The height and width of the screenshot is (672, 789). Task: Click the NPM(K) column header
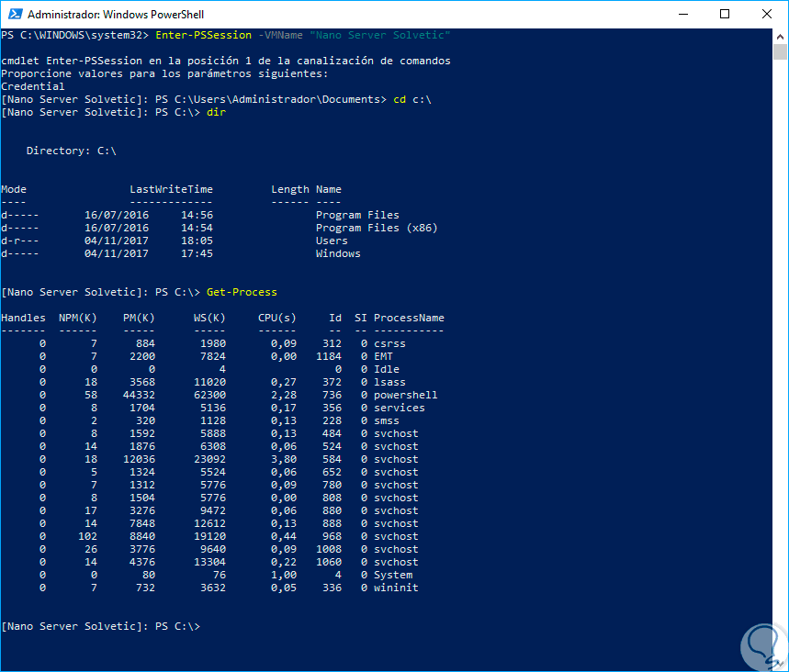[x=77, y=318]
